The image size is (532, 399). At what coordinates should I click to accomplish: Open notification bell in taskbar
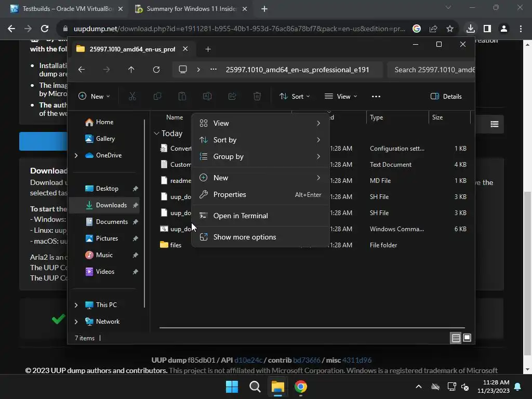(518, 387)
